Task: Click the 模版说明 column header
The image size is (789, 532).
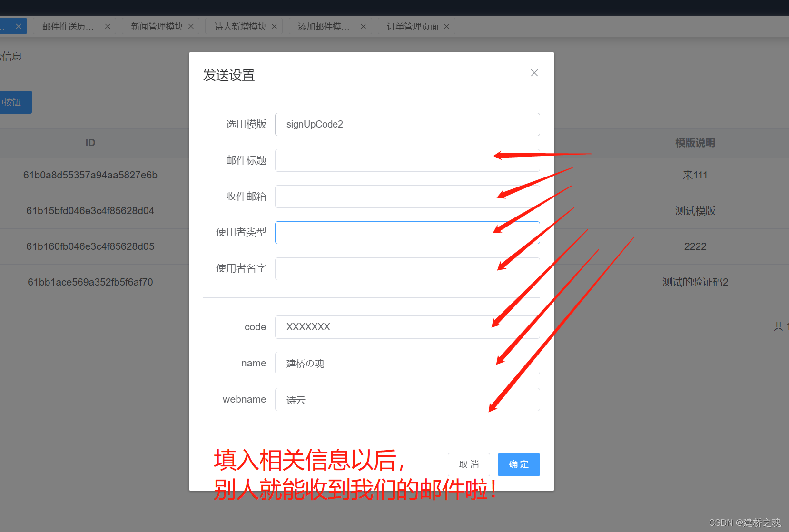Action: click(x=695, y=143)
